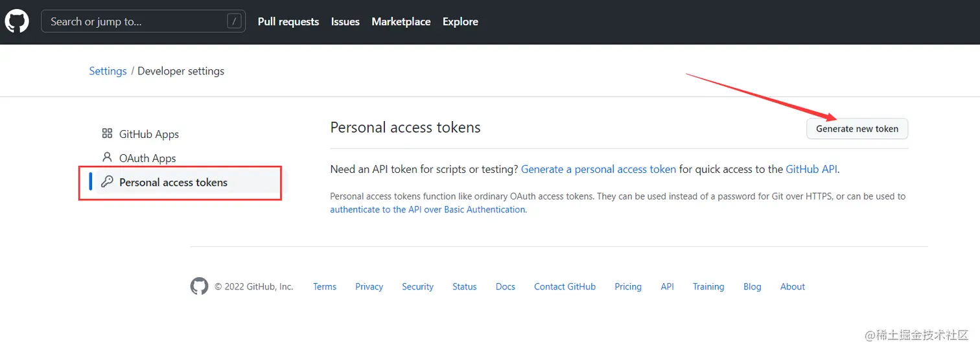The width and height of the screenshot is (980, 353).
Task: Click the OAuth Apps person icon
Action: (x=108, y=157)
